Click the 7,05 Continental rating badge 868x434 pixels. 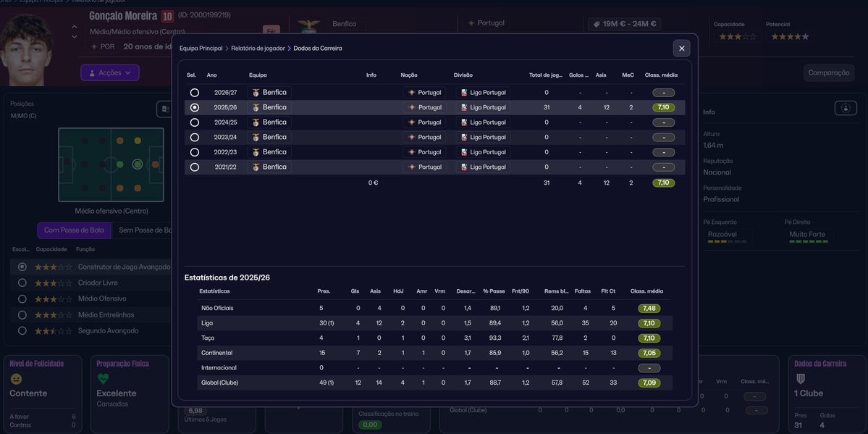(x=649, y=353)
